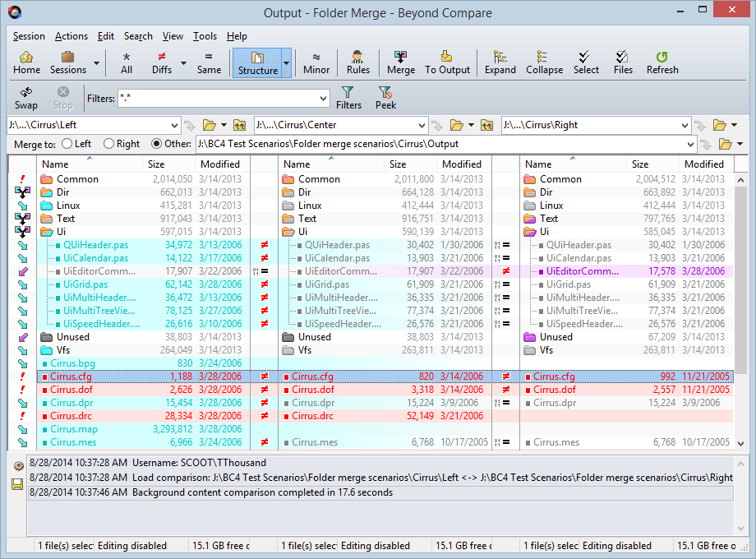Click the Home button
The image size is (756, 559).
26,62
